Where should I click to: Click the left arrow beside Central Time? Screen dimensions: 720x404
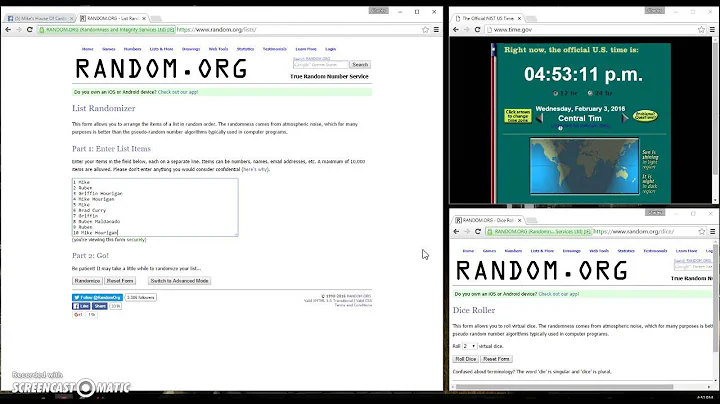coord(540,118)
